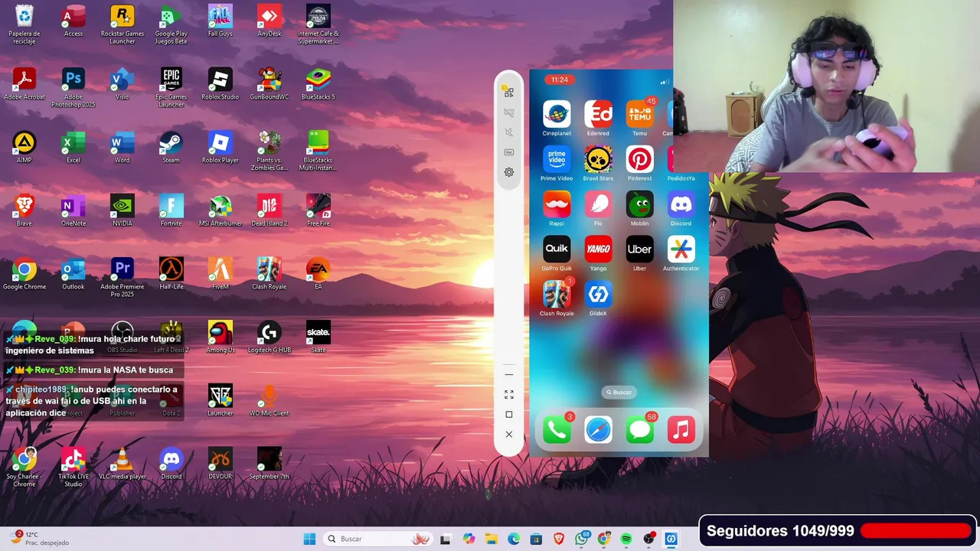Screen dimensions: 980x551
Task: Tap the Buscar search pill on the phone
Action: tap(619, 393)
